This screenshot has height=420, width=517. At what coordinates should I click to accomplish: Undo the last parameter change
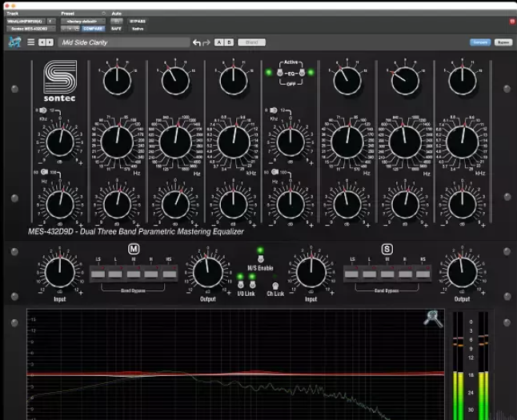click(197, 42)
